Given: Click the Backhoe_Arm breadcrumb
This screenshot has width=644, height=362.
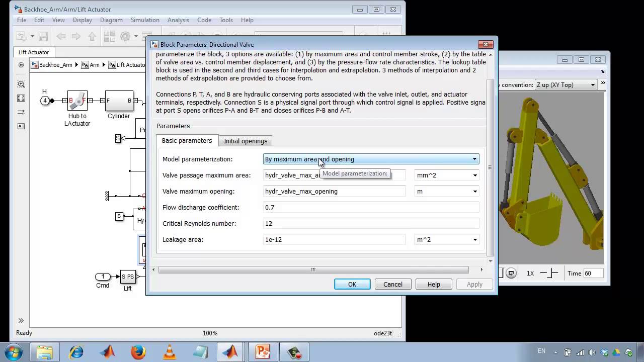Looking at the screenshot, I should pos(52,65).
